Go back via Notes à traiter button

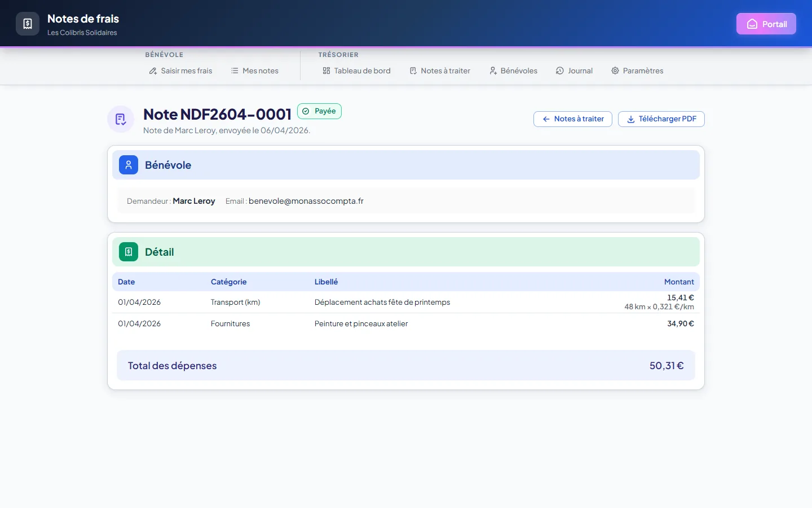573,119
